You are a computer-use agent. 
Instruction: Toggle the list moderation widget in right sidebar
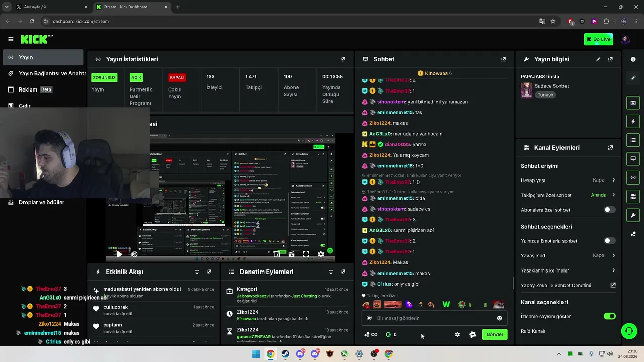(633, 140)
